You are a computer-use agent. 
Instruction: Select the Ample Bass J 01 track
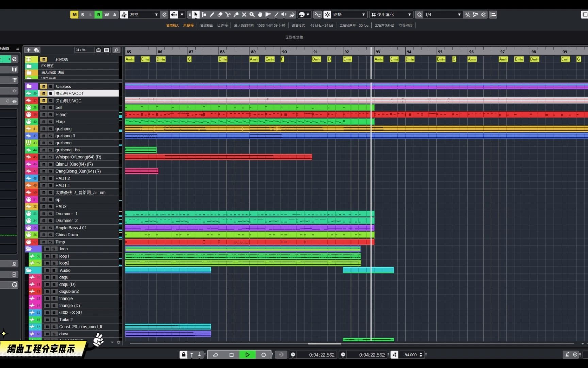click(x=72, y=228)
